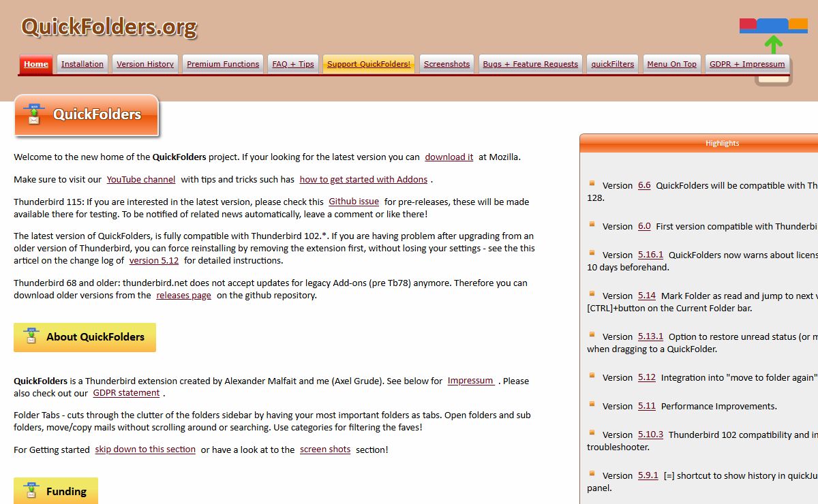
Task: Open the Github issue link
Action: coord(354,202)
